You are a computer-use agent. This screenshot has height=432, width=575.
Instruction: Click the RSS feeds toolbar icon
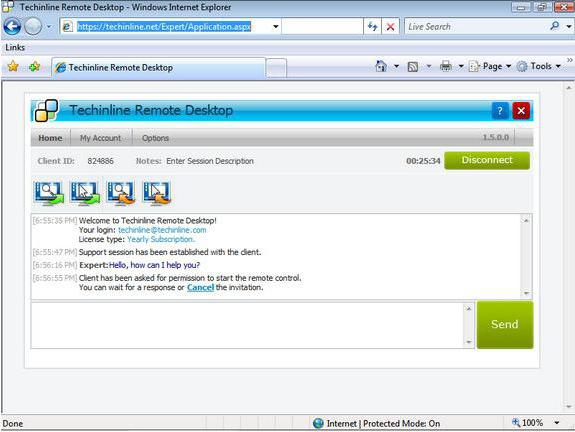click(413, 66)
